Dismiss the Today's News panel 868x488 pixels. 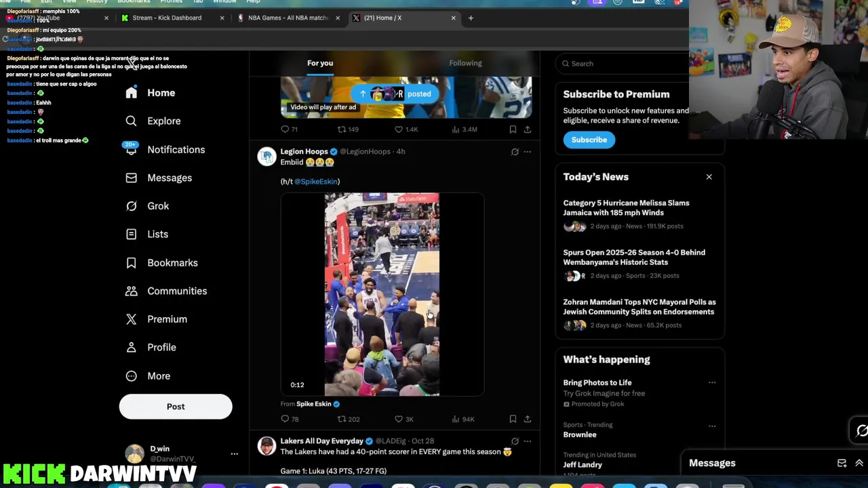click(709, 177)
